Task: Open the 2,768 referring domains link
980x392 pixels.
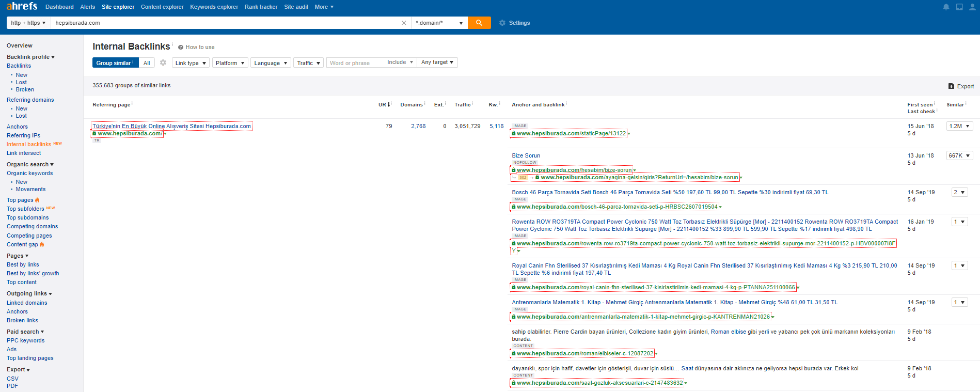Action: tap(418, 126)
